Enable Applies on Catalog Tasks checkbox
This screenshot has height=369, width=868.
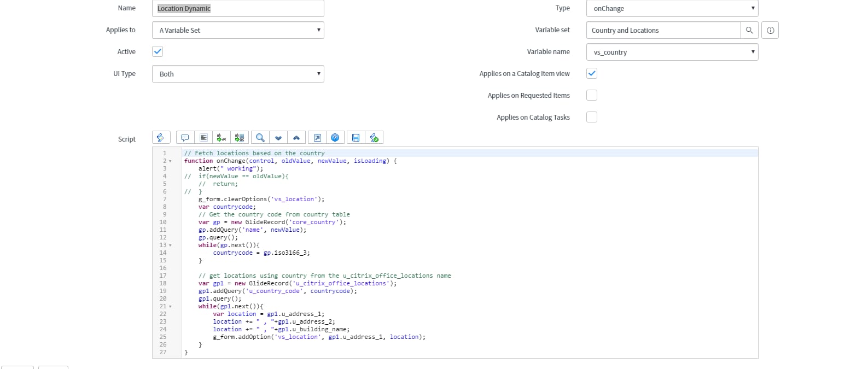tap(592, 117)
